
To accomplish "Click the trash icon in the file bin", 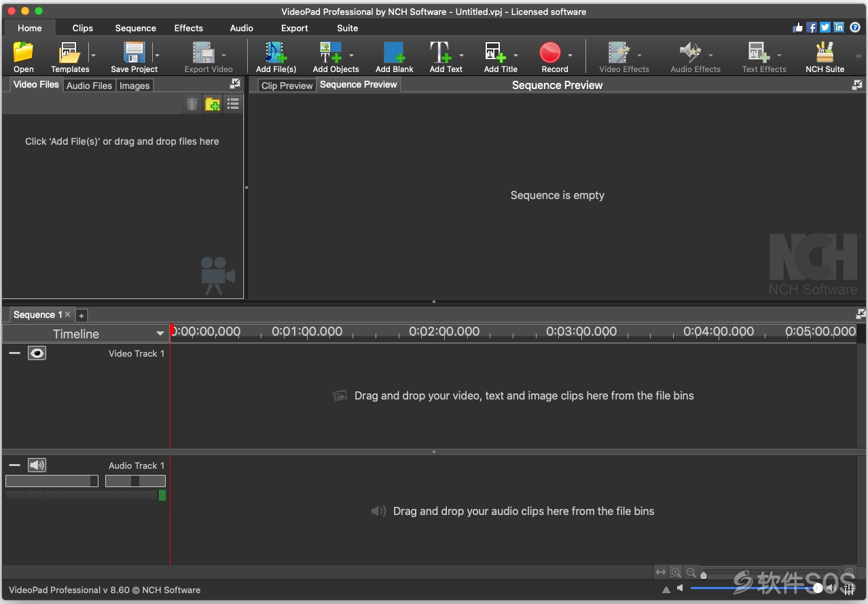I will (x=192, y=104).
